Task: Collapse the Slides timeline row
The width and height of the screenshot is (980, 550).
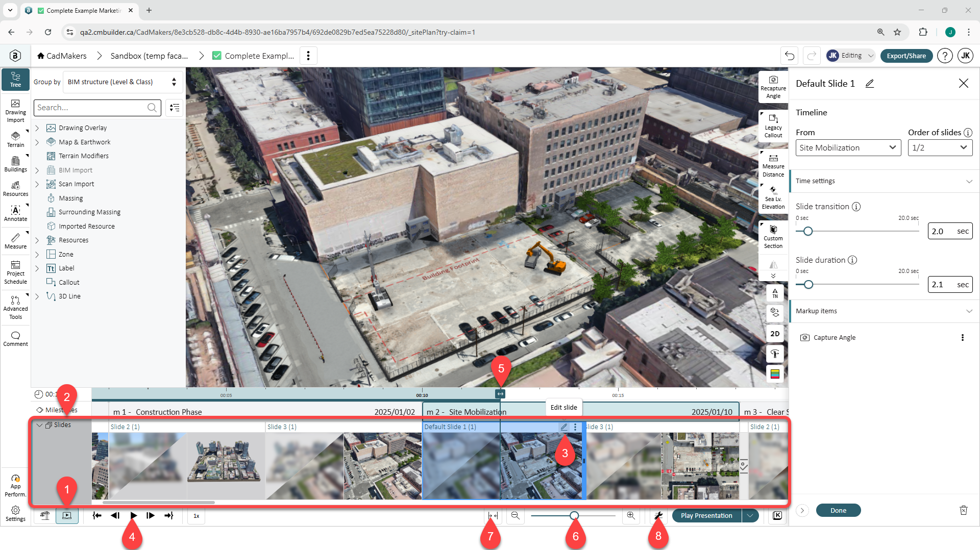Action: point(39,425)
